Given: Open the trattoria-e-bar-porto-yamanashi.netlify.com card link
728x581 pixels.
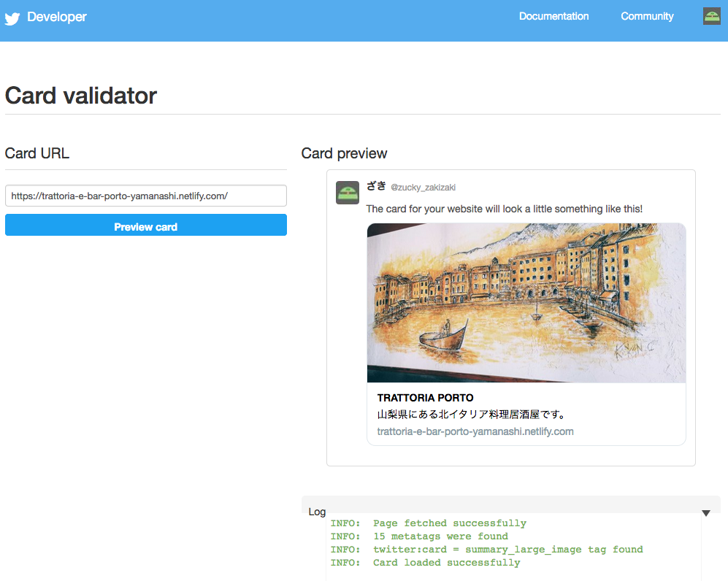Looking at the screenshot, I should [x=475, y=431].
